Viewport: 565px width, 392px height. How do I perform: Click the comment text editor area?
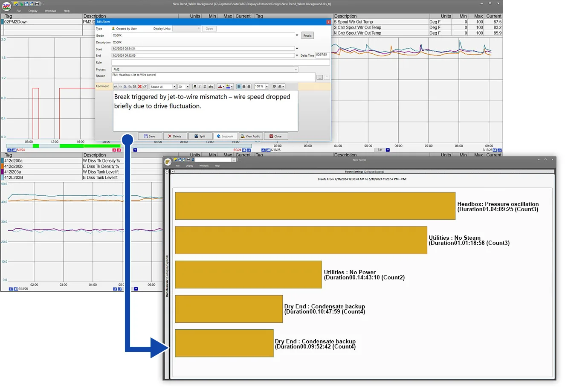point(206,110)
